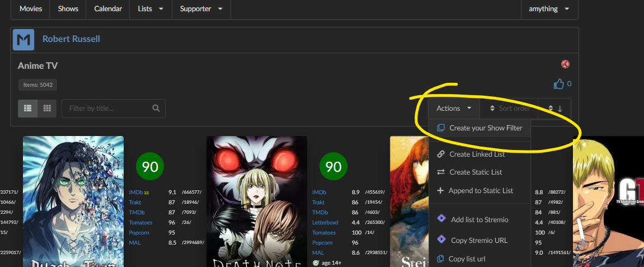The image size is (644, 267).
Task: Switch to grid view layout
Action: (x=47, y=109)
